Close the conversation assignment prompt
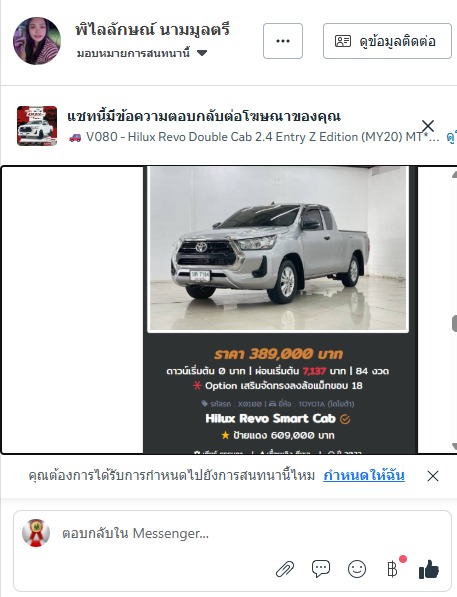This screenshot has width=457, height=597. click(x=433, y=476)
